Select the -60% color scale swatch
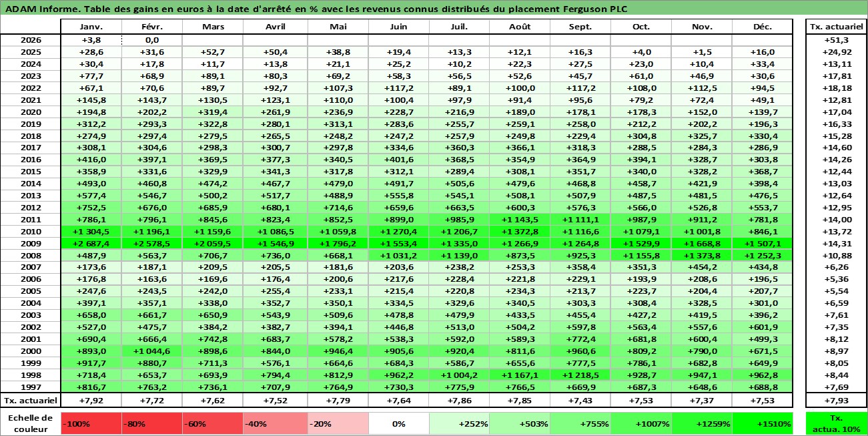The image size is (868, 436). 212,423
